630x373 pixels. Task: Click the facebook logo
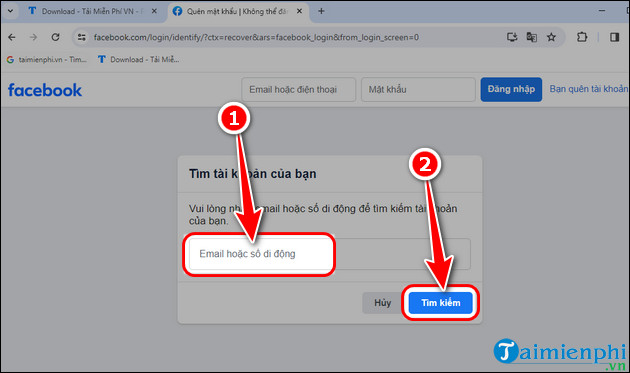(x=45, y=90)
